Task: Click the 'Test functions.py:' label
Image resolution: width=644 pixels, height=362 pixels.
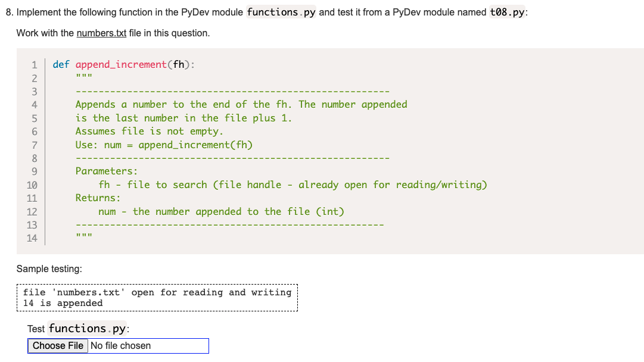Action: [x=77, y=328]
